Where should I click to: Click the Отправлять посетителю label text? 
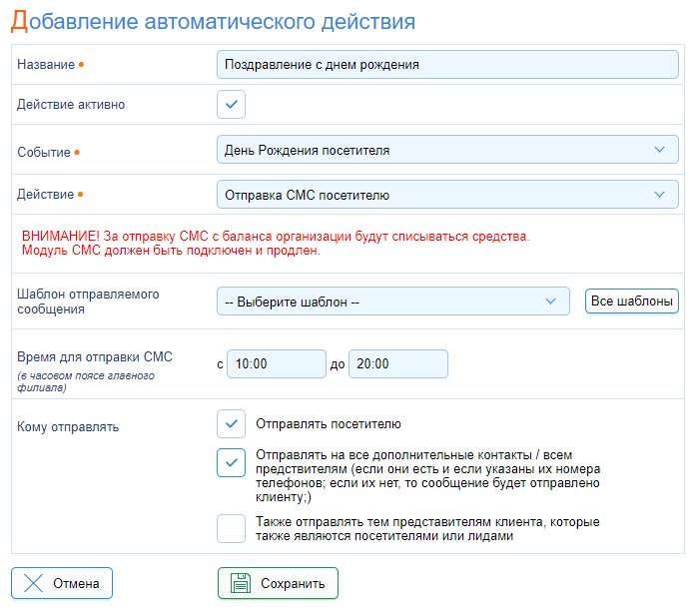tap(329, 424)
